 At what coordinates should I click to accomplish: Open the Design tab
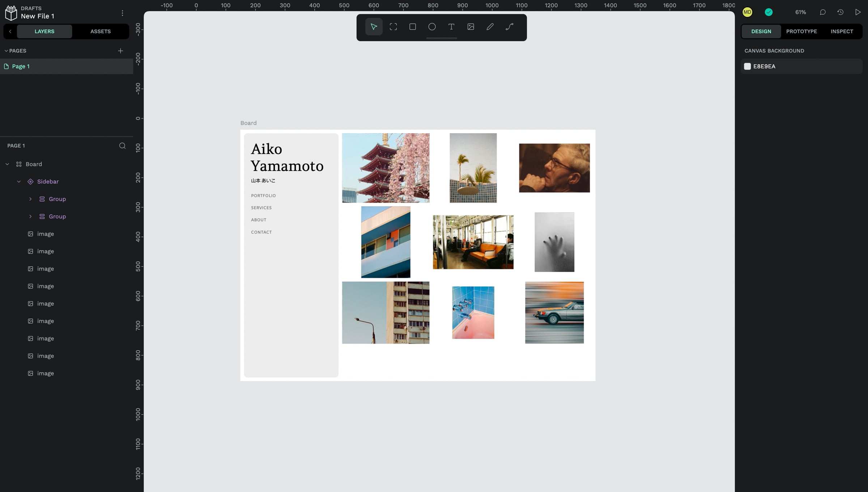pos(761,31)
